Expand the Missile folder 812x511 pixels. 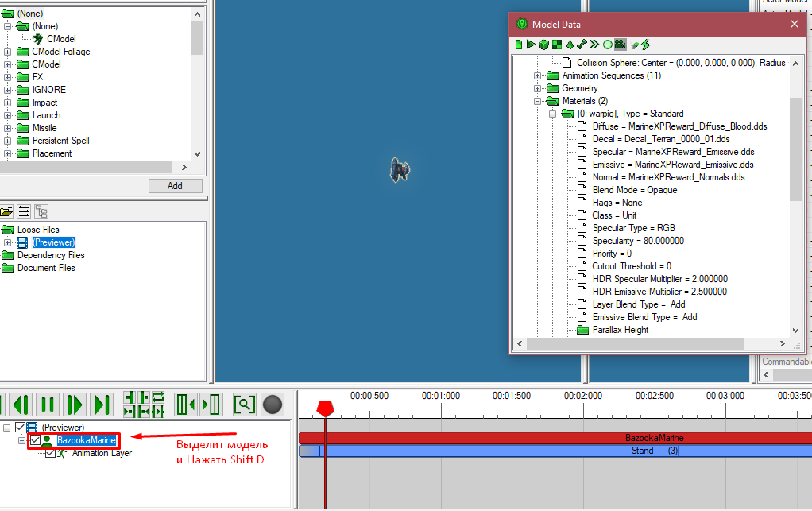pos(7,128)
